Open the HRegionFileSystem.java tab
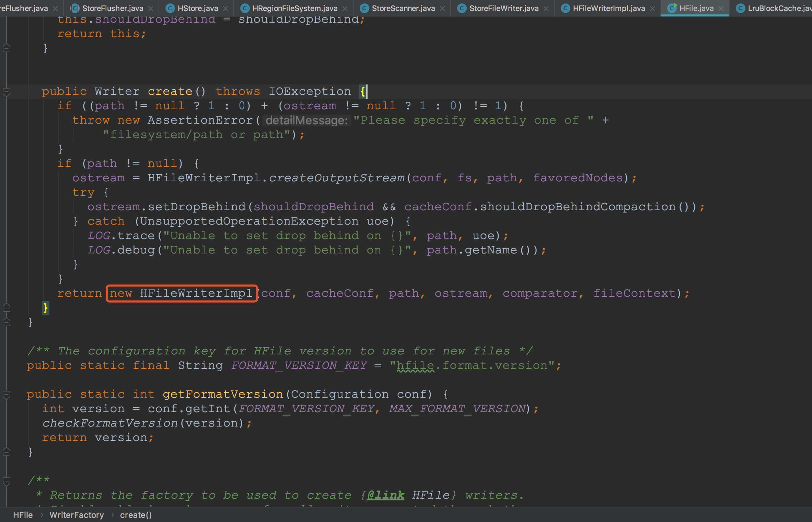Viewport: 812px width, 522px height. pyautogui.click(x=294, y=8)
